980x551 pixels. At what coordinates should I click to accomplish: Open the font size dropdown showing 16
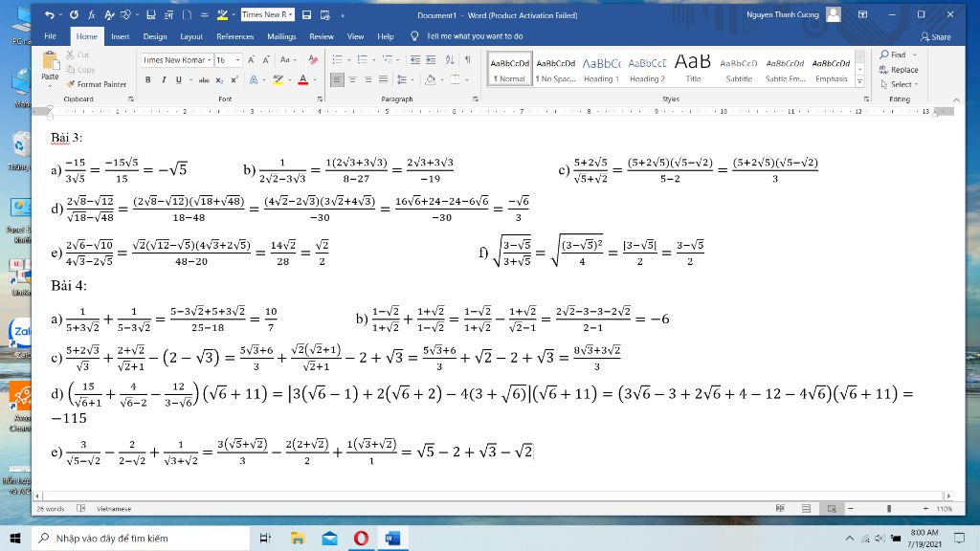point(237,60)
